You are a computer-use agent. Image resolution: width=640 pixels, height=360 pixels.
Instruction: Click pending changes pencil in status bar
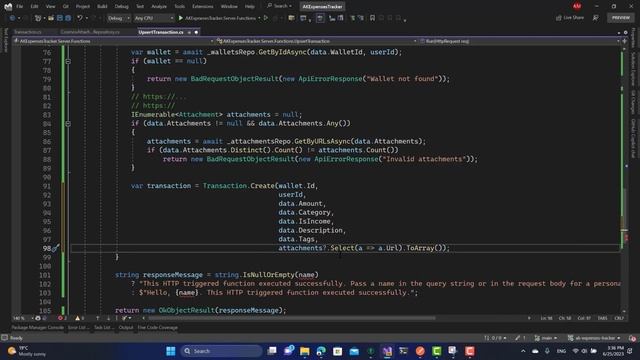pos(520,338)
